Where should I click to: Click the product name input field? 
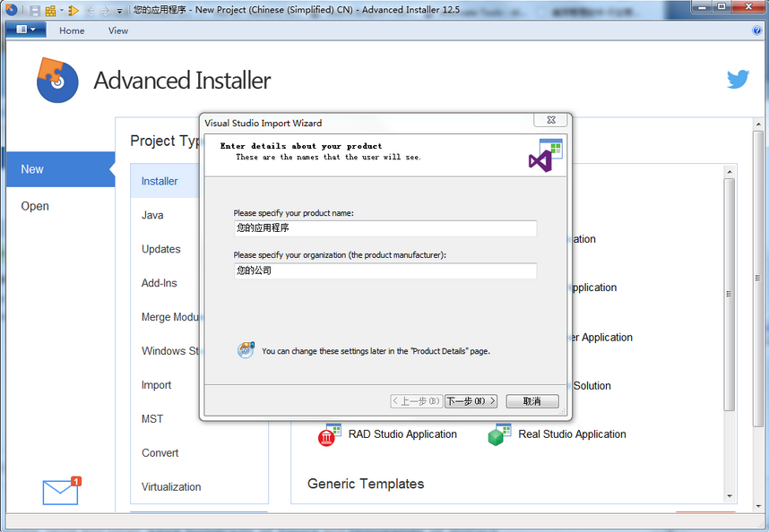pos(384,228)
